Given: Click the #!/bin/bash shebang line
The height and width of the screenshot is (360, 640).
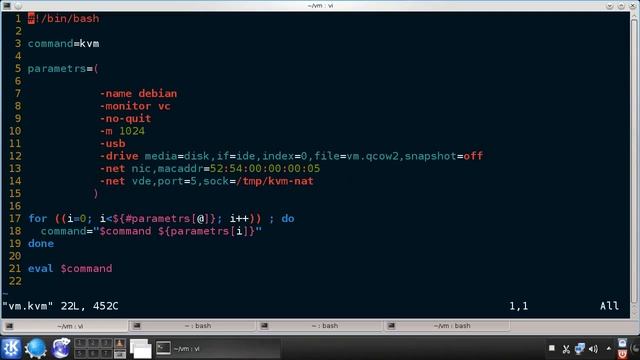Looking at the screenshot, I should tap(63, 18).
